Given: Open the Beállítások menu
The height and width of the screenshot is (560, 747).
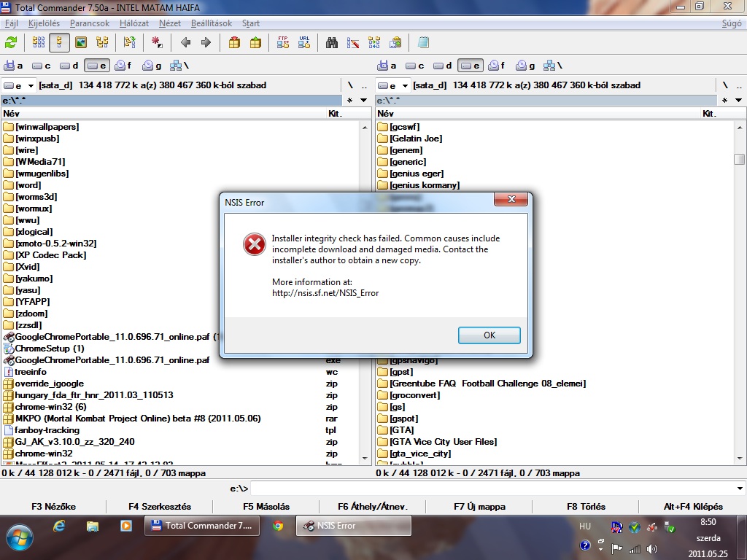Looking at the screenshot, I should click(212, 23).
